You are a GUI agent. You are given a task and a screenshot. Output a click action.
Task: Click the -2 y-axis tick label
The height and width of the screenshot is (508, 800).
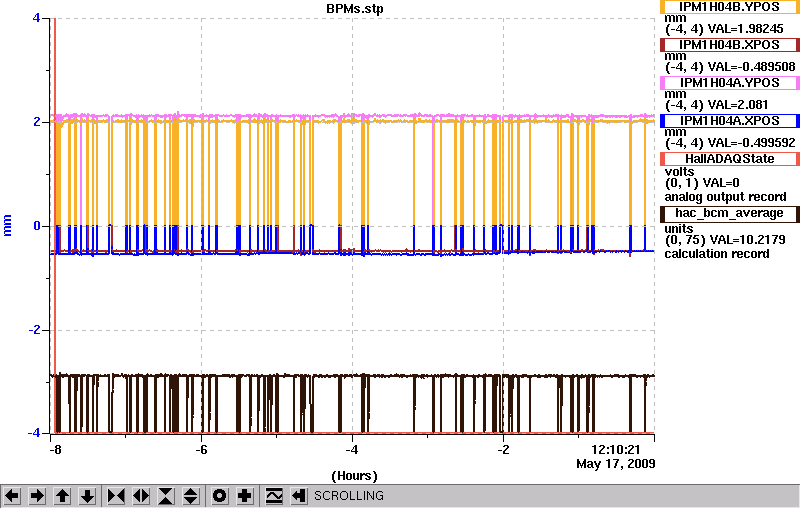34,330
